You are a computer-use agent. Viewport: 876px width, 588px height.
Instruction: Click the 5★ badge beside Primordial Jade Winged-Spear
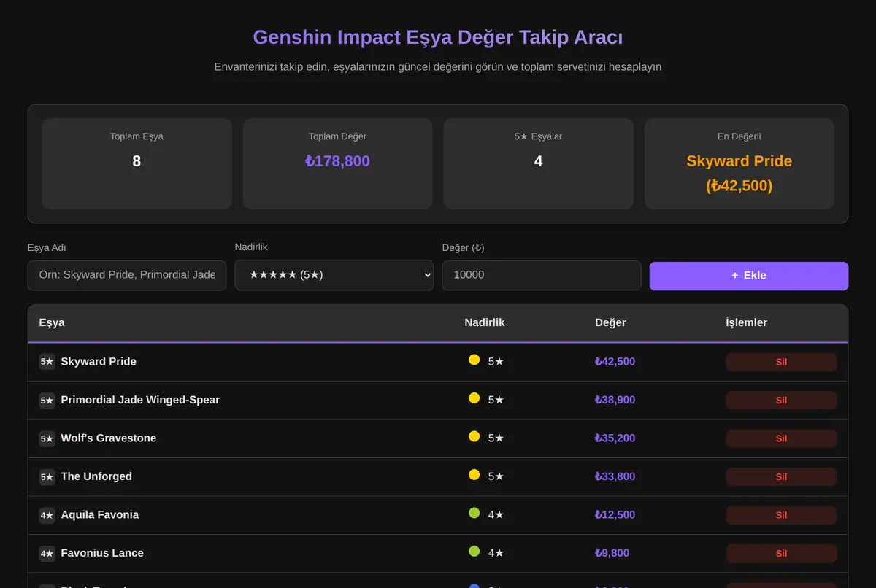47,400
